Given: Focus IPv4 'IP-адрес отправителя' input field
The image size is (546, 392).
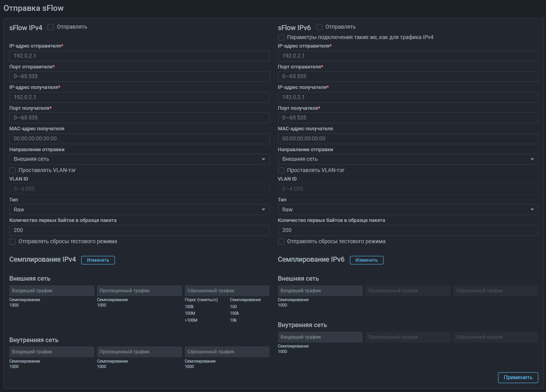Looking at the screenshot, I should coord(139,56).
